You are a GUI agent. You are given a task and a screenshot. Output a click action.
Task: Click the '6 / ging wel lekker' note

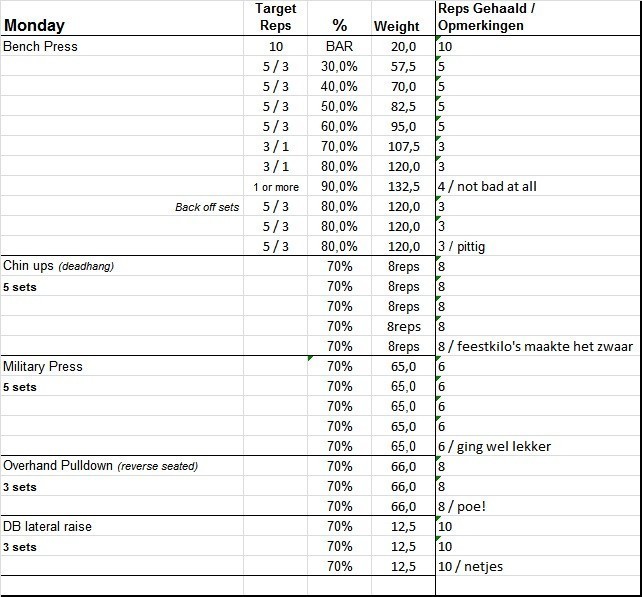click(x=494, y=446)
